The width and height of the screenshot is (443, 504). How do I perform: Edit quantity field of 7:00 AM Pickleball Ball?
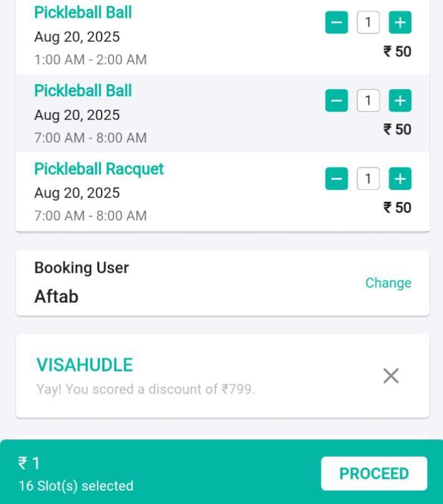point(368,100)
